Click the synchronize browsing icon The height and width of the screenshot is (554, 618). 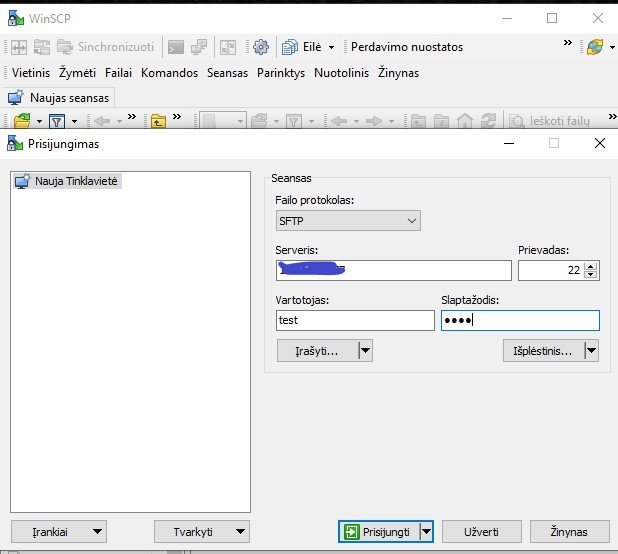click(x=42, y=47)
